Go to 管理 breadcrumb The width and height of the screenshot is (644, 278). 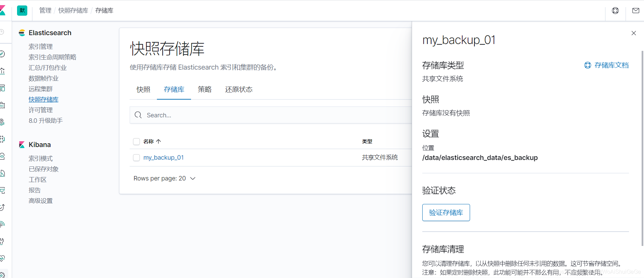(x=45, y=11)
